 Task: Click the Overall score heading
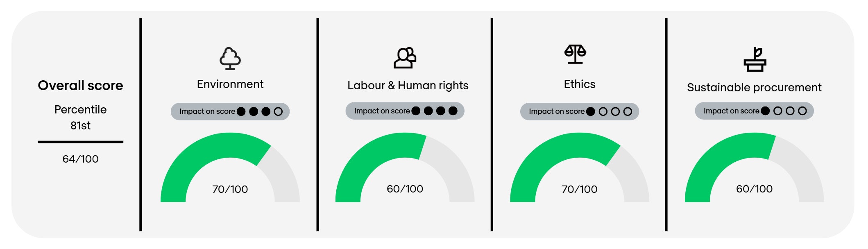(80, 85)
